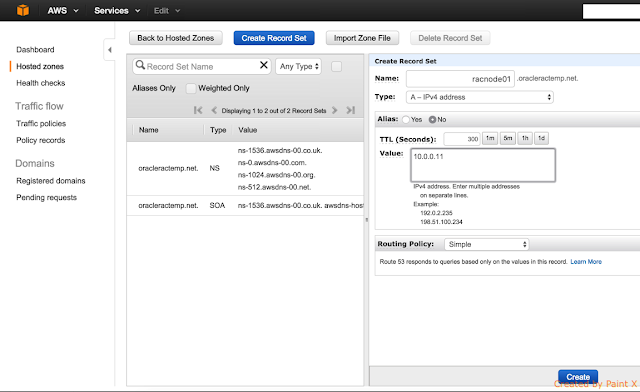Select Alias Yes radio button
Screen dimensions: 640x392
click(406, 120)
